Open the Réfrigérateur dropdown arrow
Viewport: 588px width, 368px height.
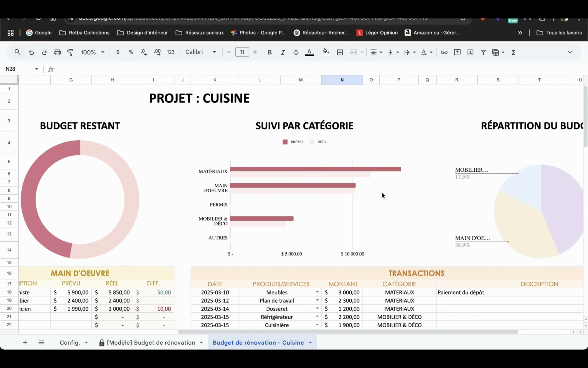pyautogui.click(x=317, y=316)
